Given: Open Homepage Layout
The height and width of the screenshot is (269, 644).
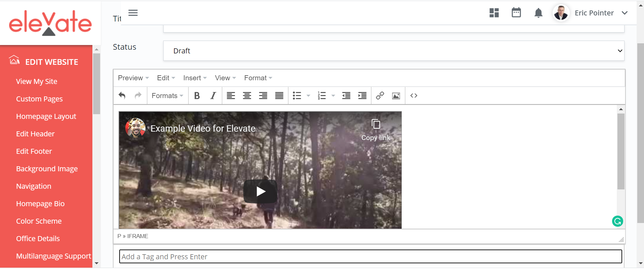Looking at the screenshot, I should (46, 116).
